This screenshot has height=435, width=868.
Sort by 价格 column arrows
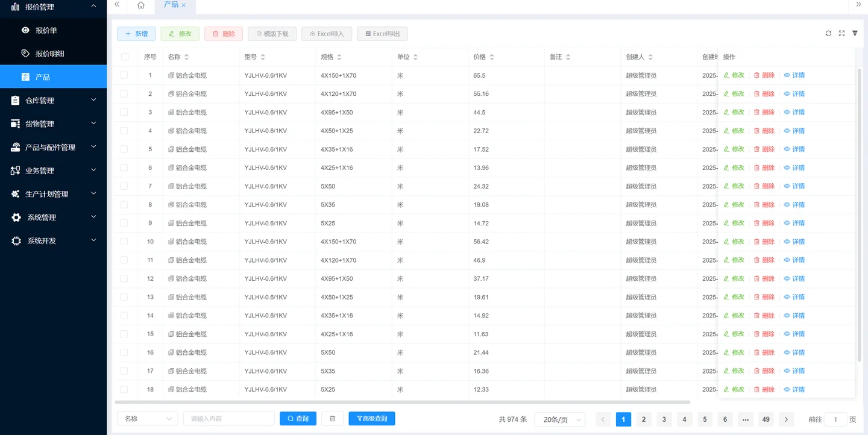pos(492,57)
